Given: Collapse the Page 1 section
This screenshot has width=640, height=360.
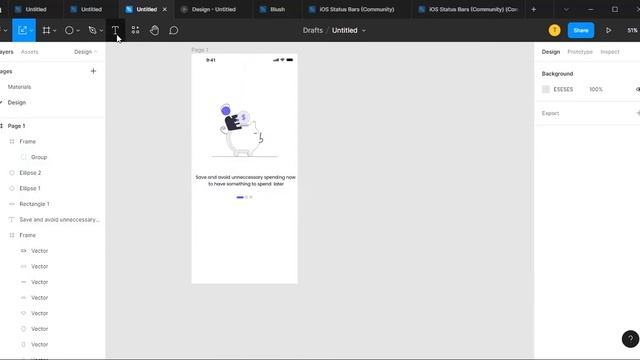Looking at the screenshot, I should point(2,126).
